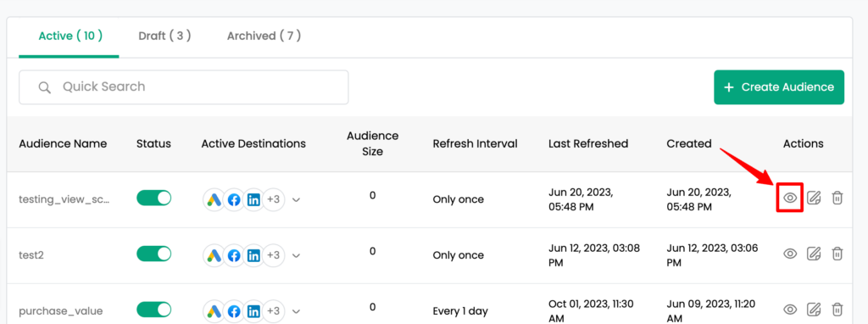Click Last Refreshed 'Oct 01, 2023, 11:30 AM'
This screenshot has height=324, width=868.
coord(591,310)
